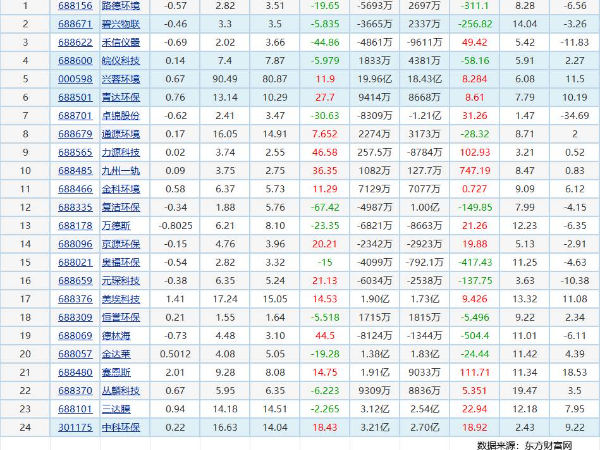The image size is (600, 450).
Task: Open stock code link 688659
Action: pos(75,281)
